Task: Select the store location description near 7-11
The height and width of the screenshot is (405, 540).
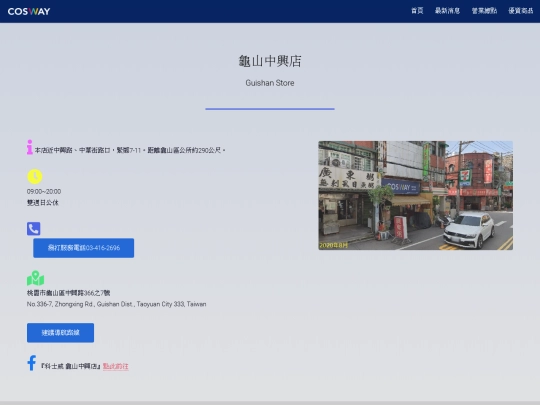Action: 130,150
